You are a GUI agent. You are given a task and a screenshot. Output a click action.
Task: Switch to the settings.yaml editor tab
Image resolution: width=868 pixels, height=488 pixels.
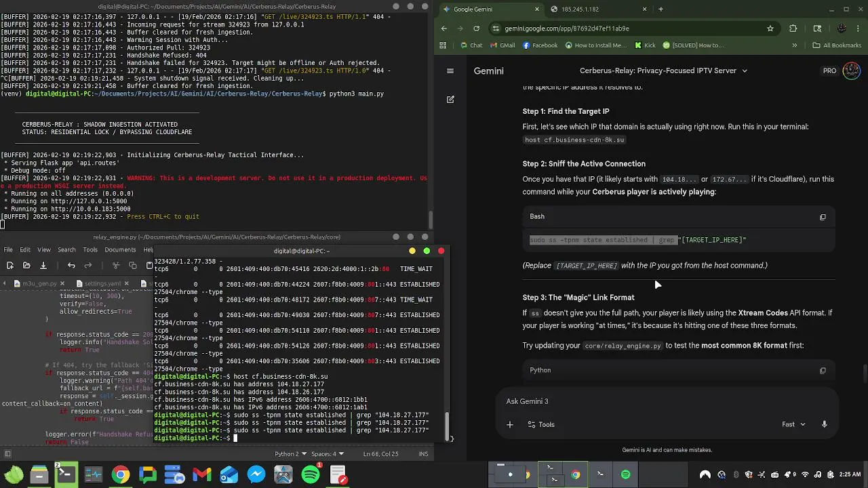(102, 283)
